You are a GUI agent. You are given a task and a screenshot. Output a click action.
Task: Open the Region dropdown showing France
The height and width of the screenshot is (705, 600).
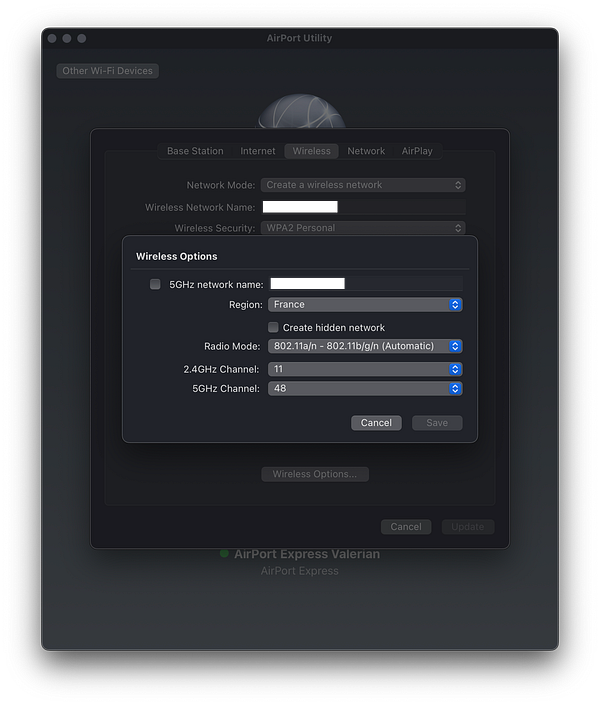[x=365, y=304]
